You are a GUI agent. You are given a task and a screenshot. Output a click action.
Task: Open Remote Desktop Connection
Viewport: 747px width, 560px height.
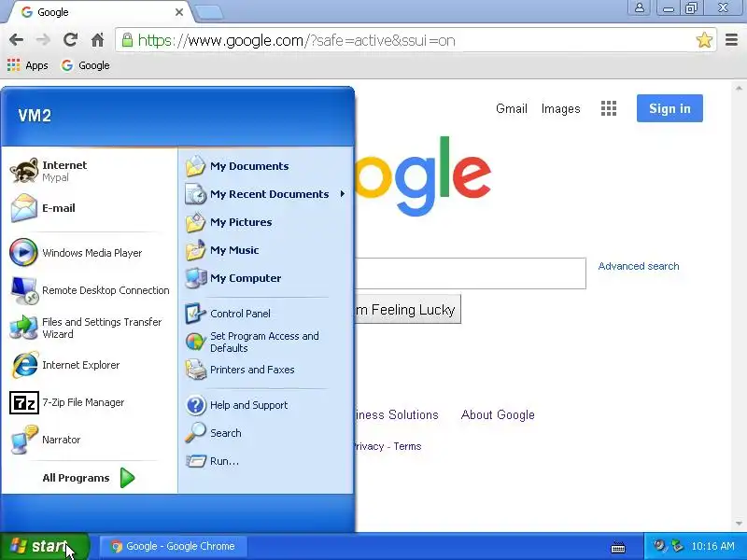pos(90,290)
